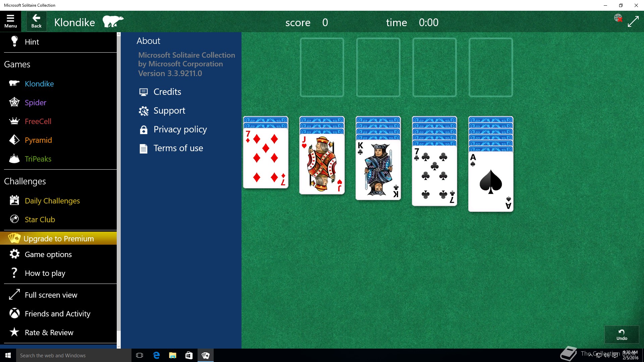Select the King of clubs card
644x362 pixels.
(378, 170)
